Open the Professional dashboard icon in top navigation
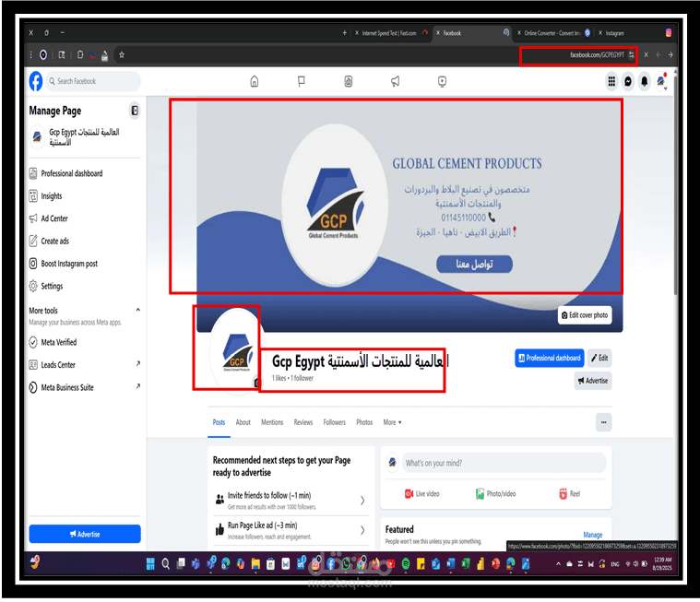The image size is (700, 602). (349, 81)
